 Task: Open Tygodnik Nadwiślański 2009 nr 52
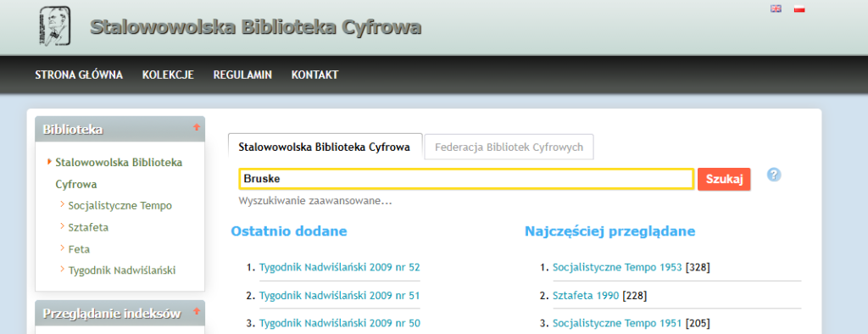(x=339, y=268)
